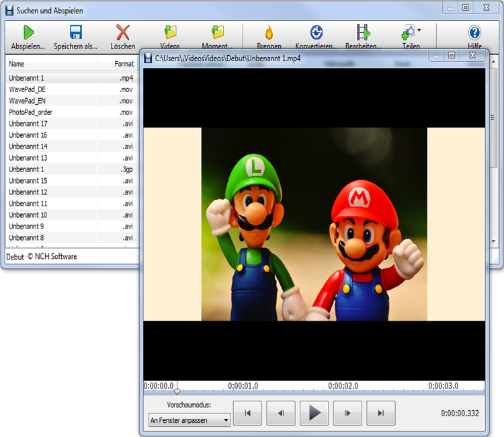
Task: Select the 'Unbenannt 15' file row
Action: coord(72,181)
